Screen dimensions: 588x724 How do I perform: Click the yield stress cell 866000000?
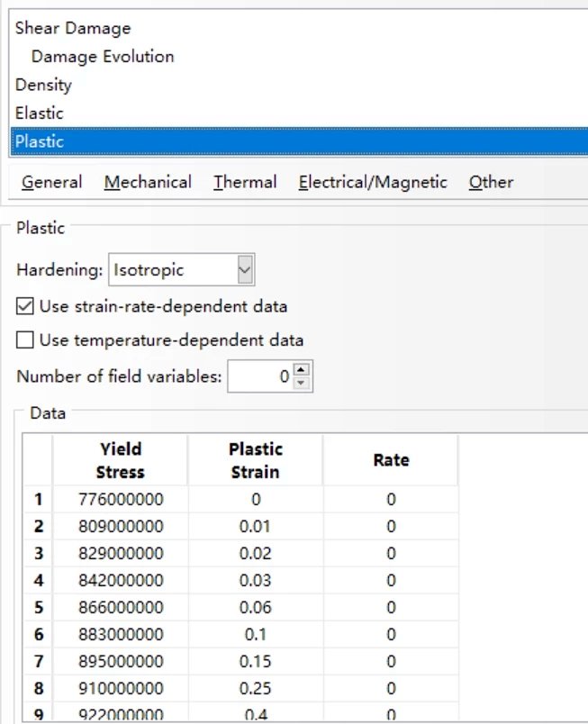click(x=121, y=607)
